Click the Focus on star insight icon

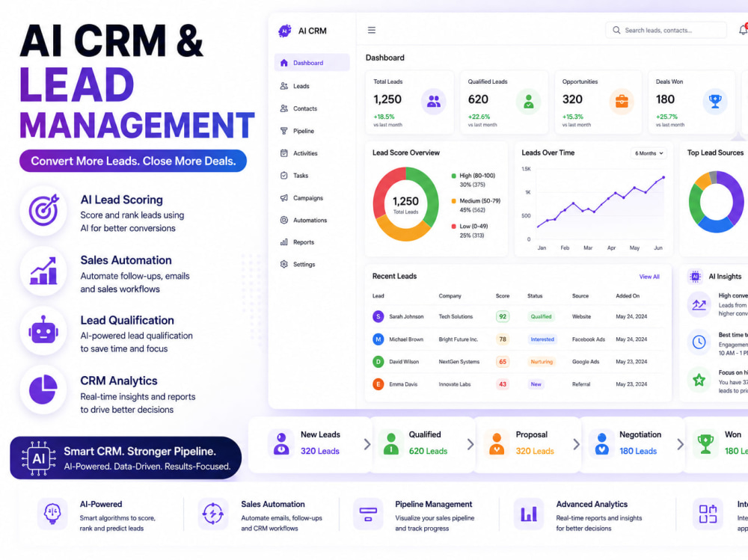pyautogui.click(x=699, y=380)
